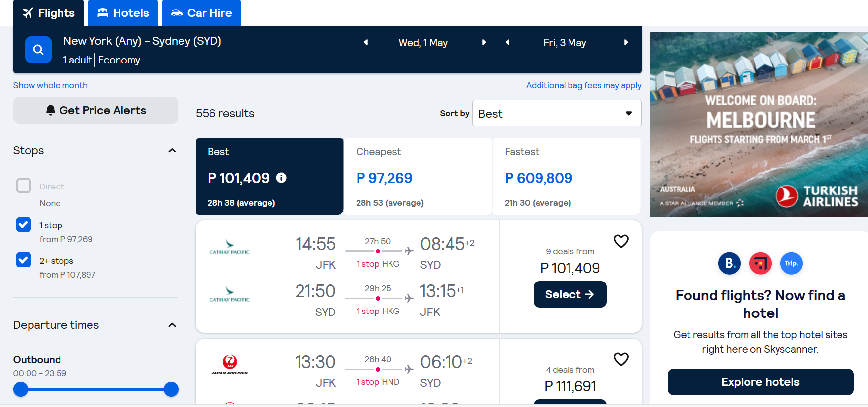868x407 pixels.
Task: Go to previous departure date arrow
Action: pos(366,43)
